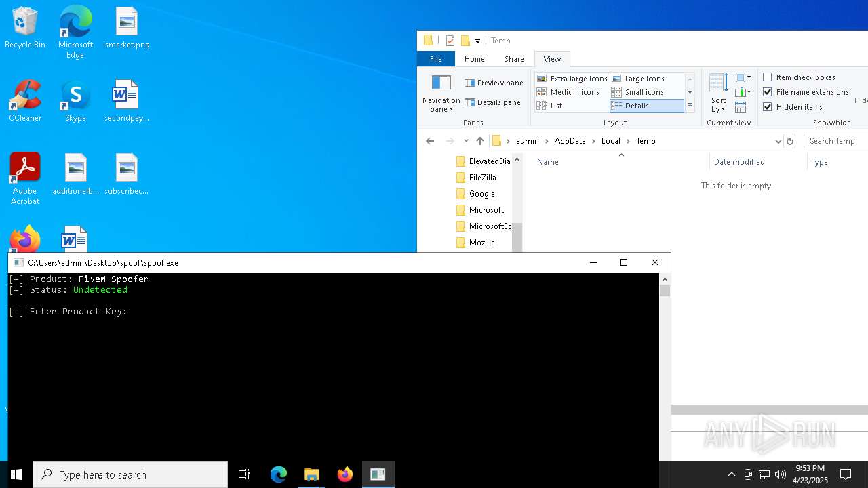Go up one folder level

480,141
